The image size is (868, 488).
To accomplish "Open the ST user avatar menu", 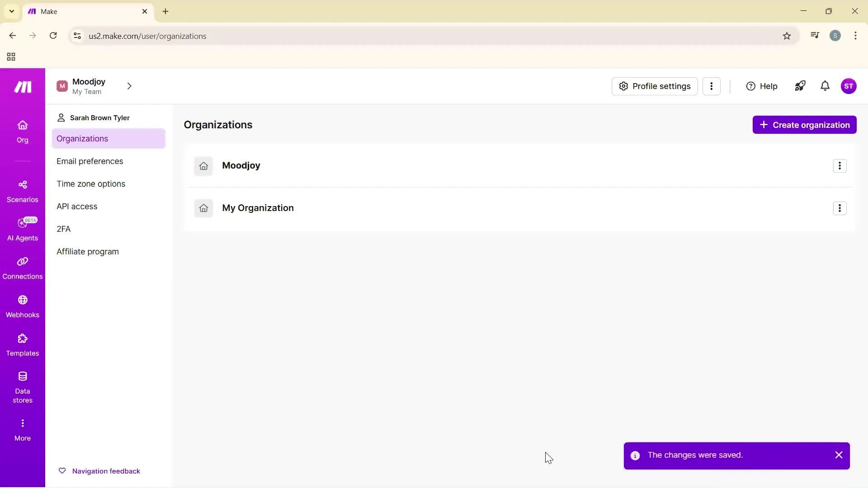I will coord(849,86).
